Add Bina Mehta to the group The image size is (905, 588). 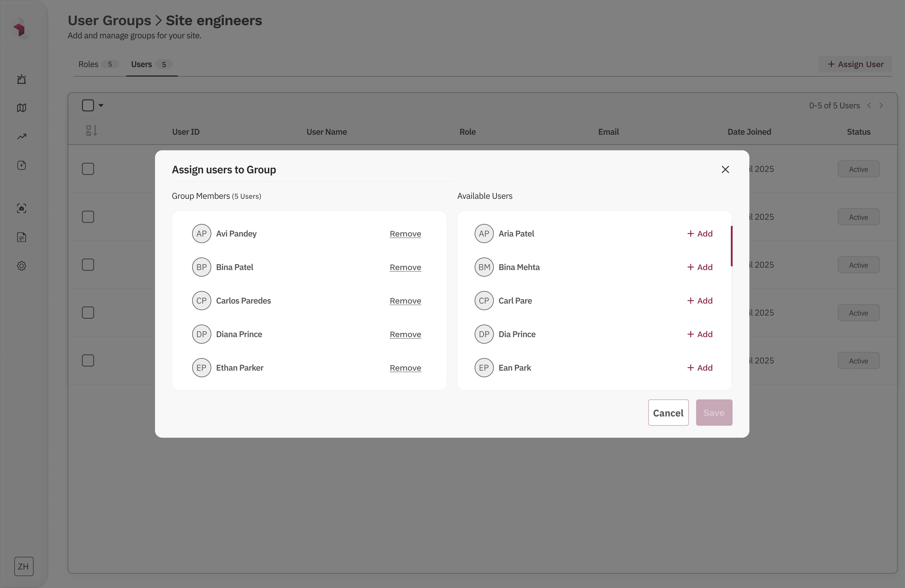coord(700,267)
